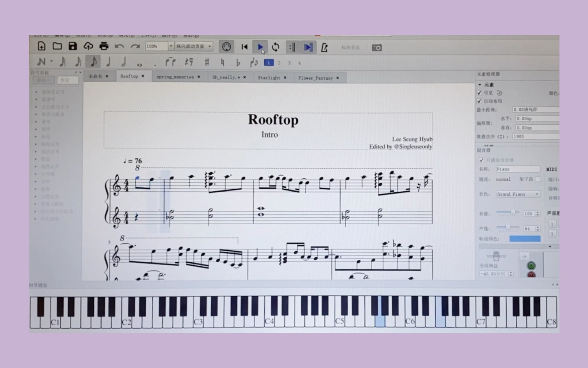The height and width of the screenshot is (368, 588).
Task: Save the score with the floppy disk icon
Action: [72, 46]
